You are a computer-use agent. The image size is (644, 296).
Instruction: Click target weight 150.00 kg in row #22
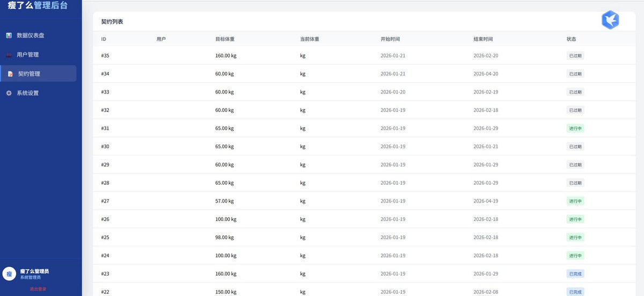click(225, 292)
